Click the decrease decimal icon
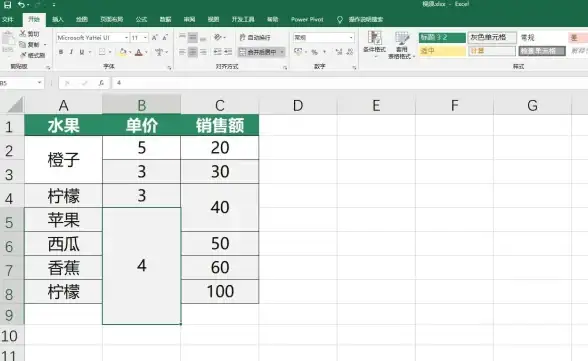 tap(350, 52)
